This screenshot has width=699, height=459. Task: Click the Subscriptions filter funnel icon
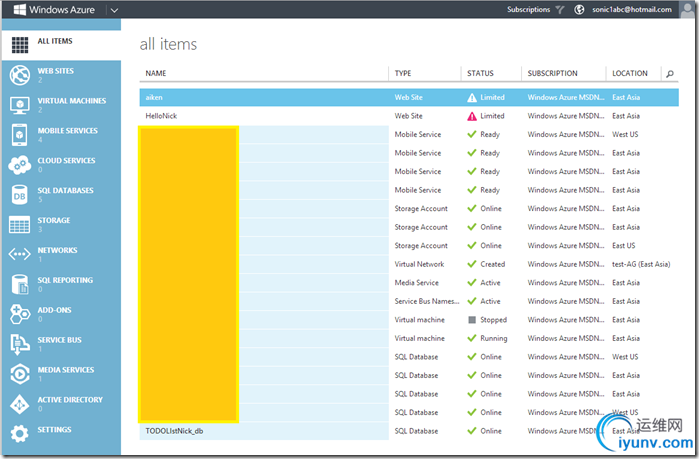click(x=560, y=9)
